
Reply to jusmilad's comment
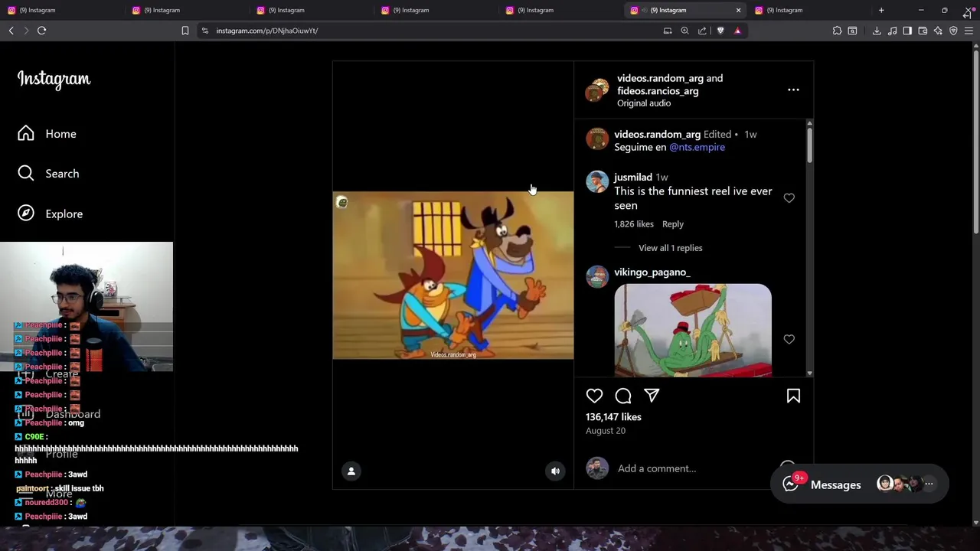pos(673,224)
